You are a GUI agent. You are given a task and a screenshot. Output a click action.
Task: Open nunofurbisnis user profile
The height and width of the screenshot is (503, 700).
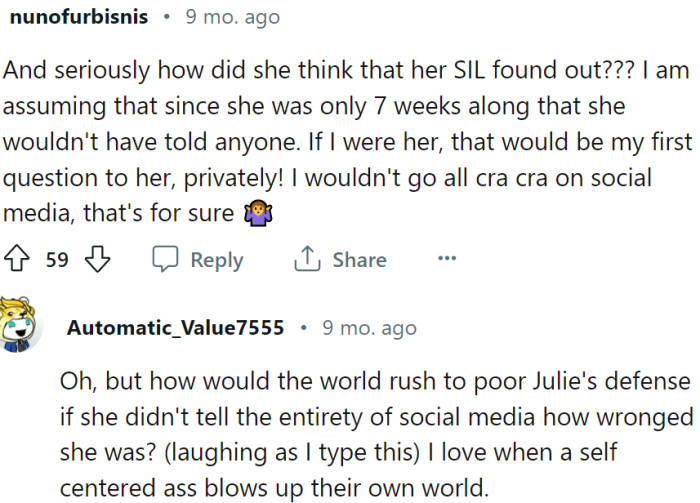[77, 17]
